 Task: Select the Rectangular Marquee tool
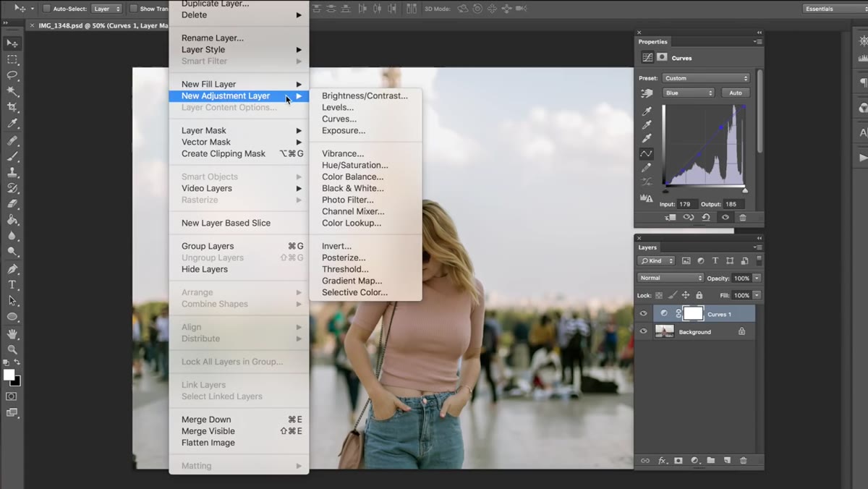point(12,60)
